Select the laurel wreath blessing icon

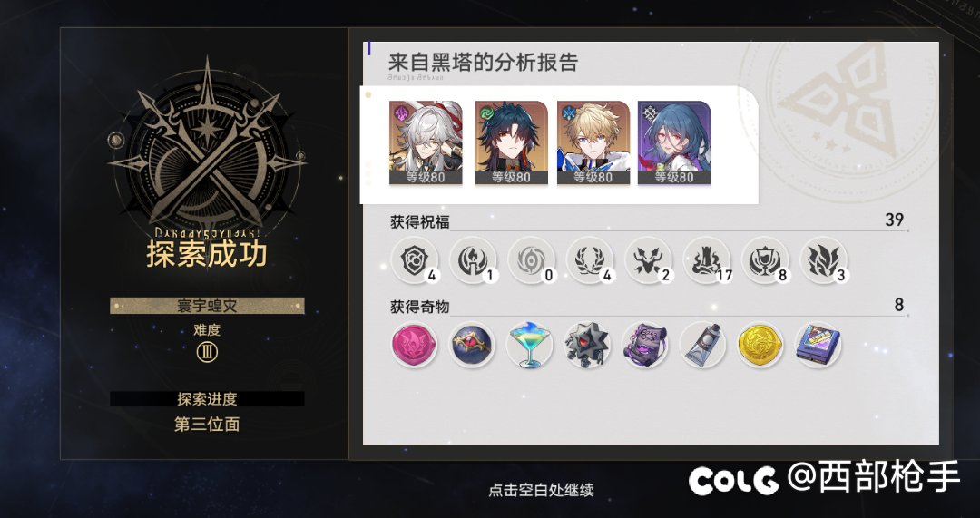coord(590,260)
